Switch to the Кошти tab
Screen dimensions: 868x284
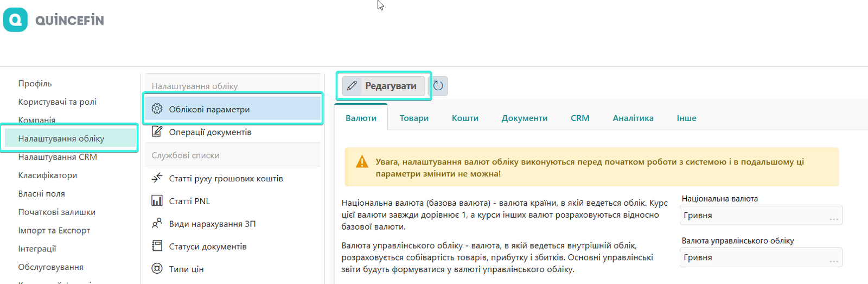tap(465, 118)
